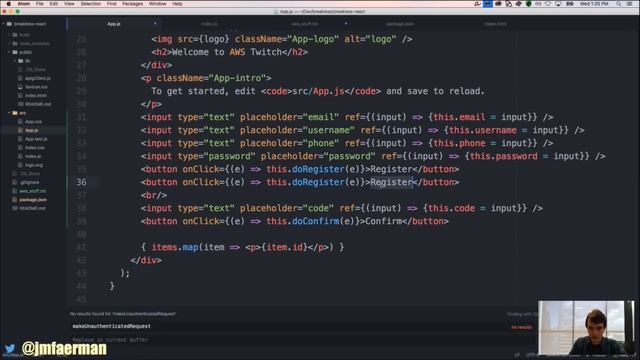Collapse the src folder
The height and width of the screenshot is (360, 640).
[x=9, y=113]
